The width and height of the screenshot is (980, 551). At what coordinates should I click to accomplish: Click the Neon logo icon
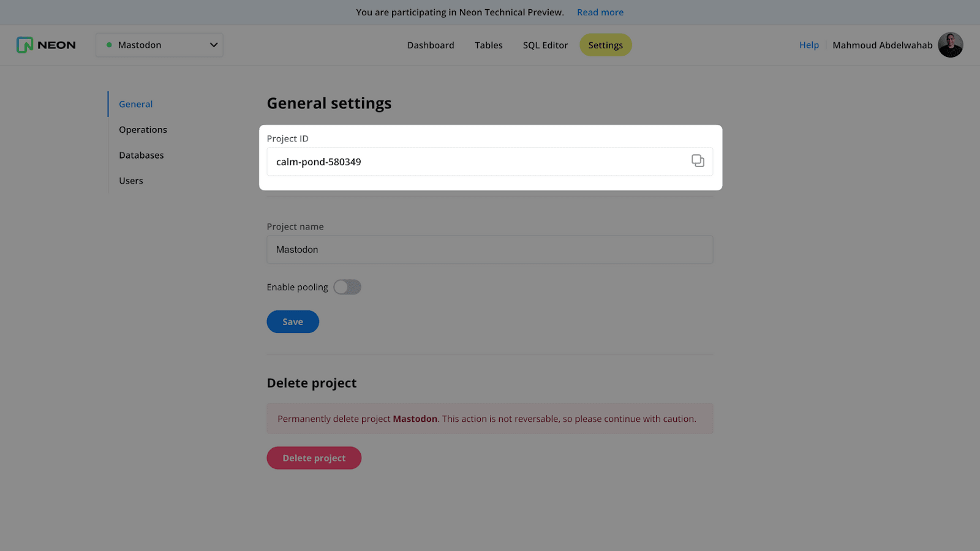coord(24,45)
